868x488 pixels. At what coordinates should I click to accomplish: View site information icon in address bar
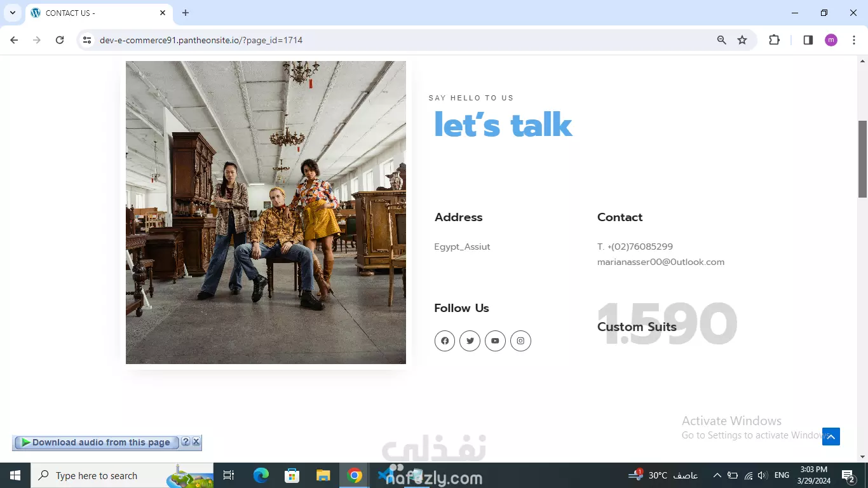tap(87, 40)
